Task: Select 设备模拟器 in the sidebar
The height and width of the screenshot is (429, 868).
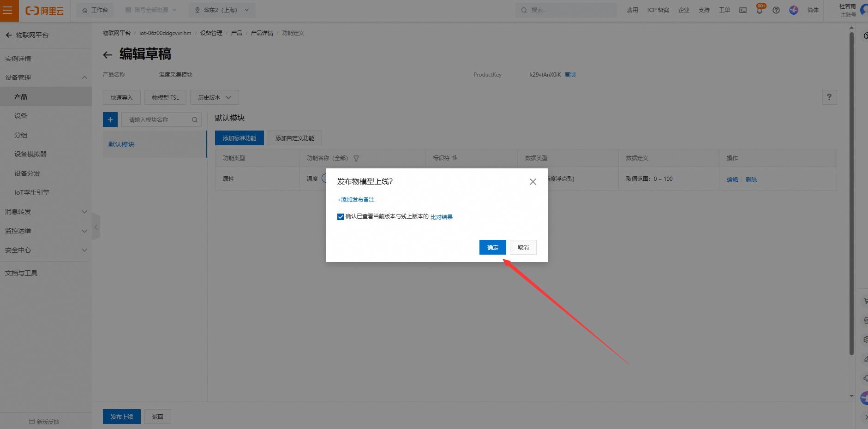Action: point(30,154)
